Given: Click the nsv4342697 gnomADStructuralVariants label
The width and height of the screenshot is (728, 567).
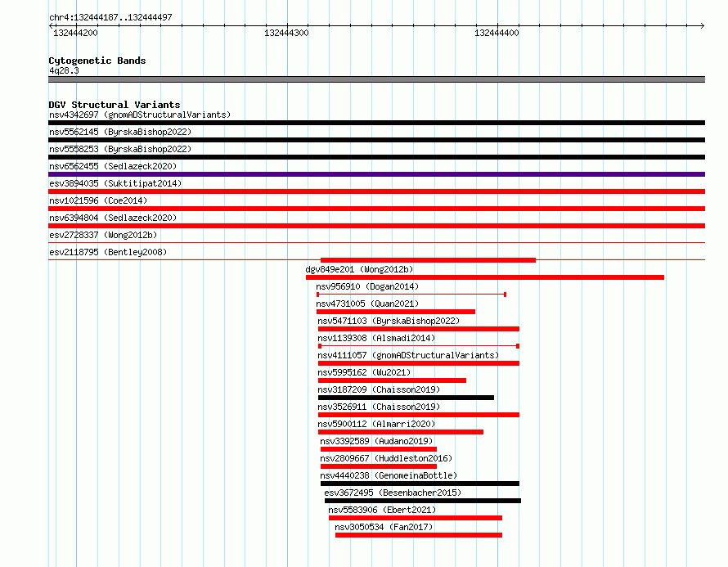Looking at the screenshot, I should 140,115.
